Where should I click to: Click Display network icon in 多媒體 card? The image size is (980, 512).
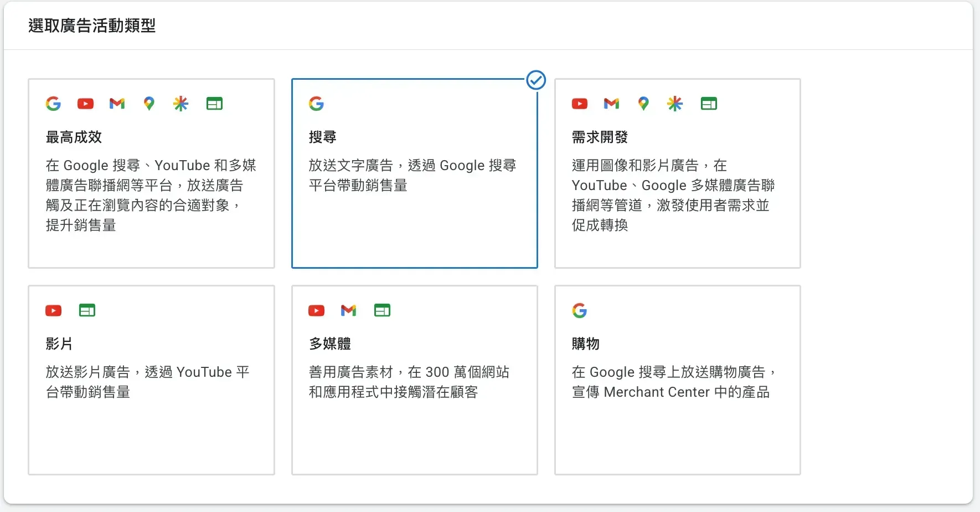[x=382, y=310]
